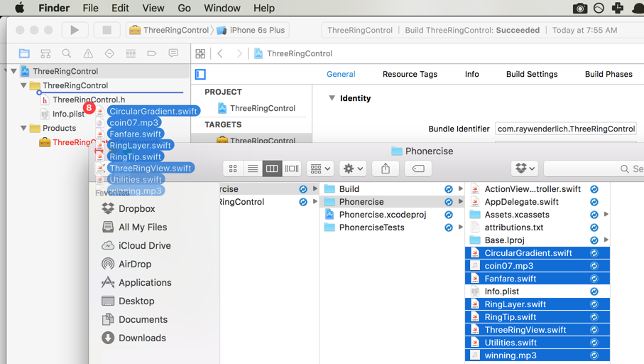Open Desktop in Finder sidebar
This screenshot has width=644, height=364.
click(128, 301)
